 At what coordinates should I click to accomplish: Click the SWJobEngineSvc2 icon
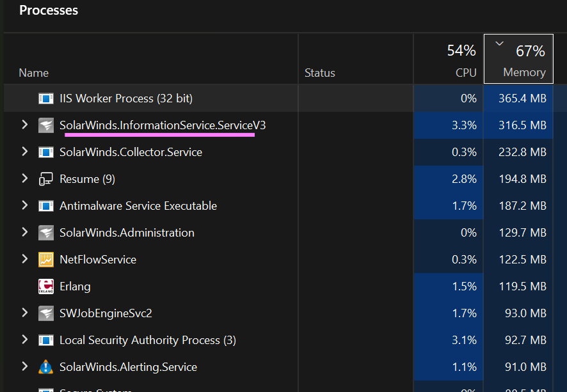(46, 313)
